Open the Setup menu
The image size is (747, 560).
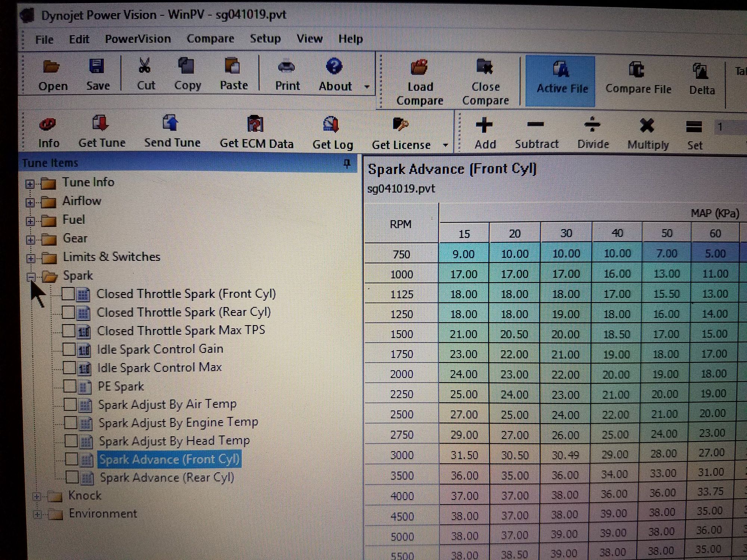click(265, 38)
